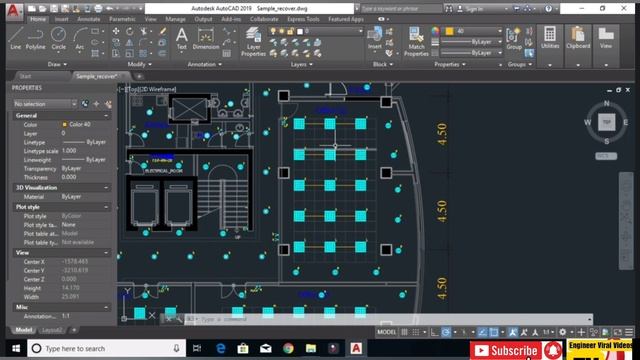640x360 pixels.
Task: Toggle layer lock padlock icon
Action: coord(290,31)
